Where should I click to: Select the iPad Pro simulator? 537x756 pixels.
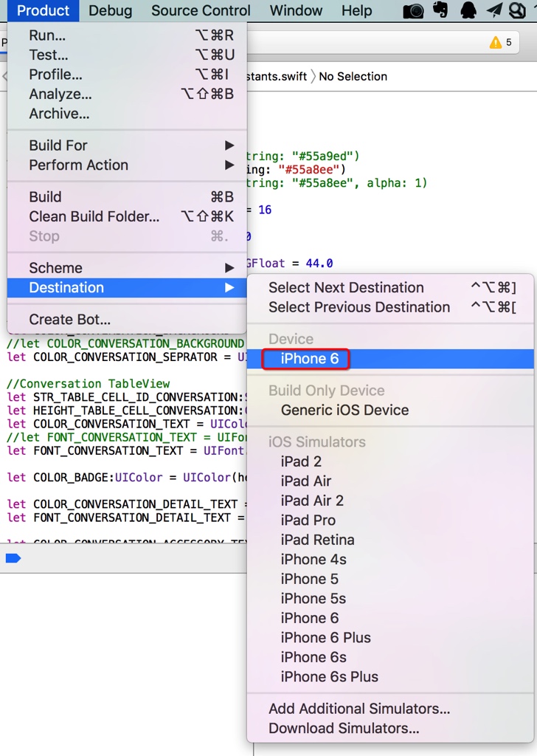(x=308, y=520)
